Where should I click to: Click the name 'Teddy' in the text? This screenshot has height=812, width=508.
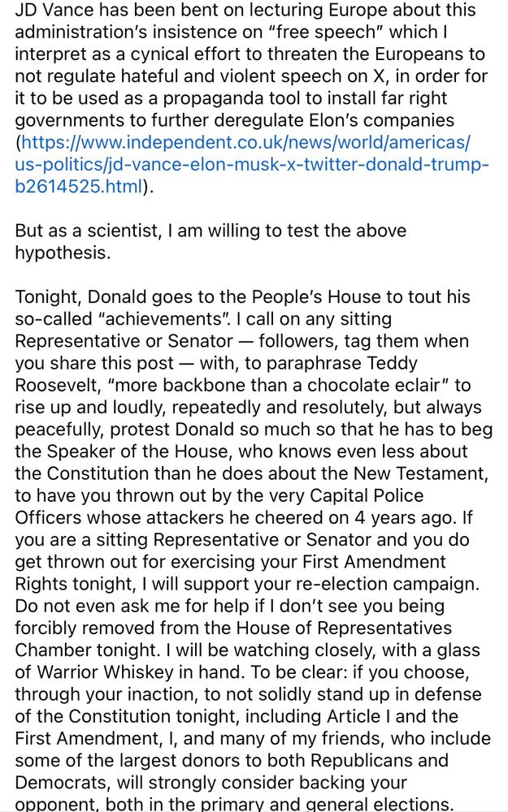(x=393, y=363)
